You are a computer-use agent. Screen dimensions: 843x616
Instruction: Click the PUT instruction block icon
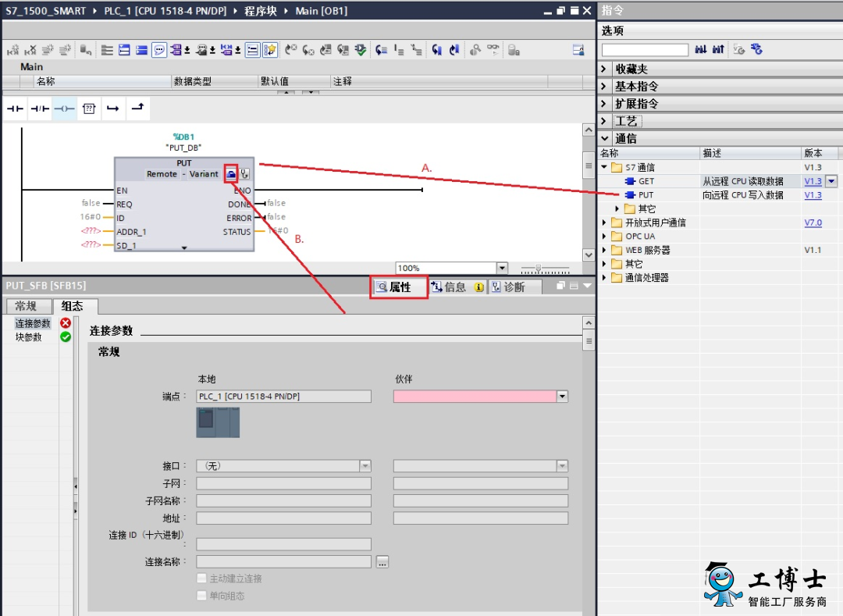point(630,195)
